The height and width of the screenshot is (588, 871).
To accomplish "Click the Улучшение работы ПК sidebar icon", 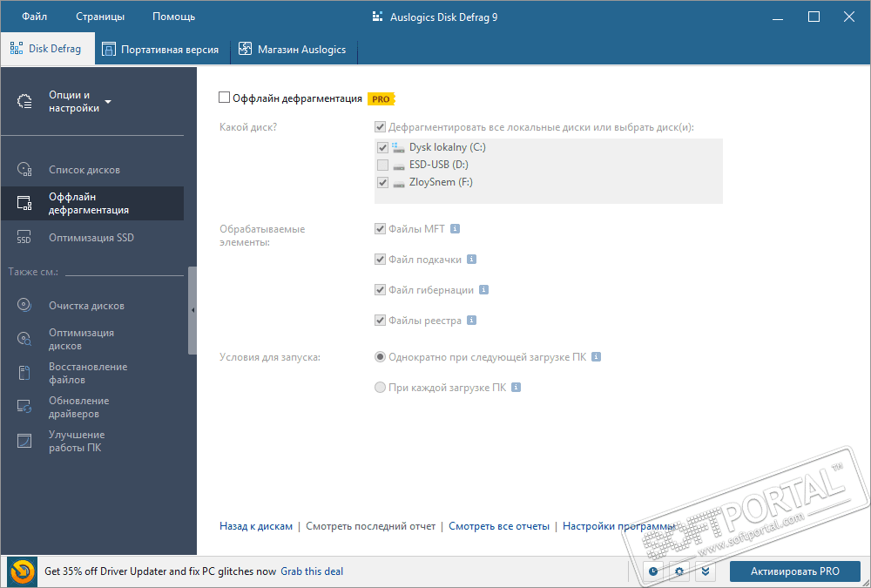I will coord(24,441).
